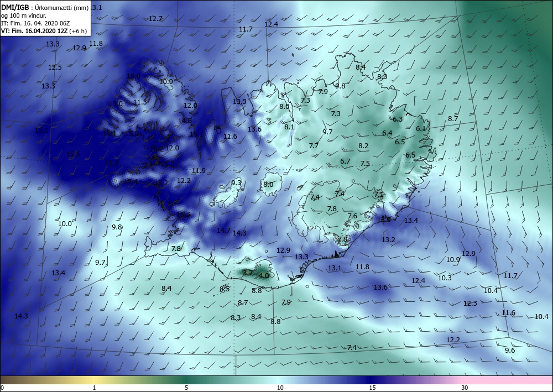Select the 'VT: Fim. 16.04.2020 12Z (+6 h)' line

pos(44,31)
